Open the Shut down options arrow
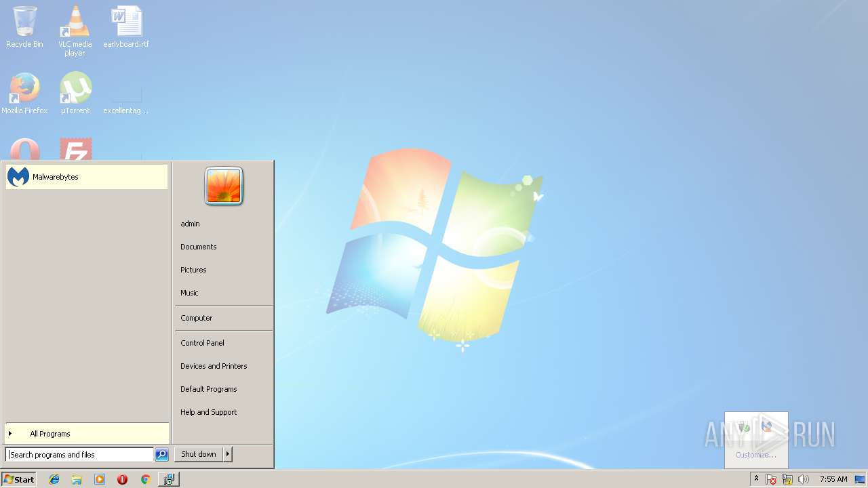Screen dimensions: 868x488 click(x=228, y=454)
